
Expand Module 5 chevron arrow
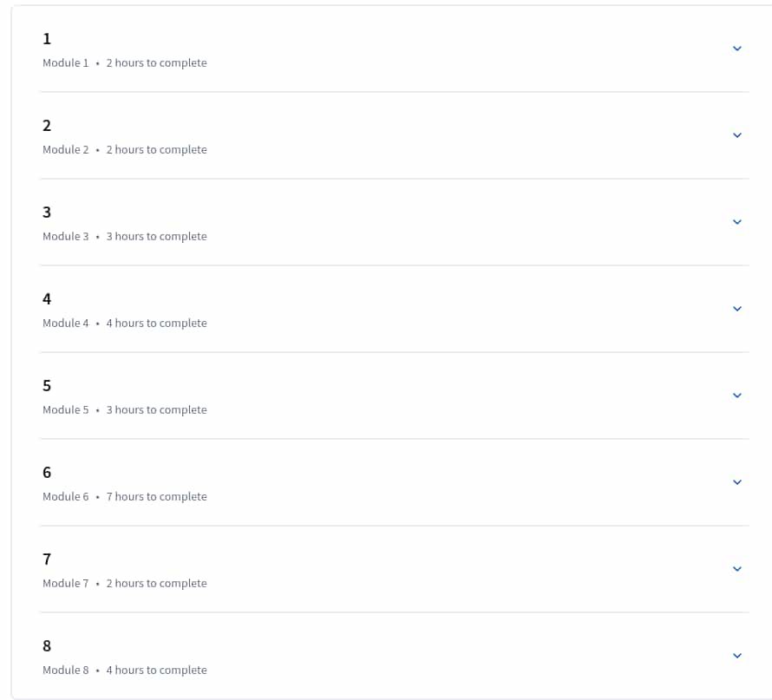[737, 396]
